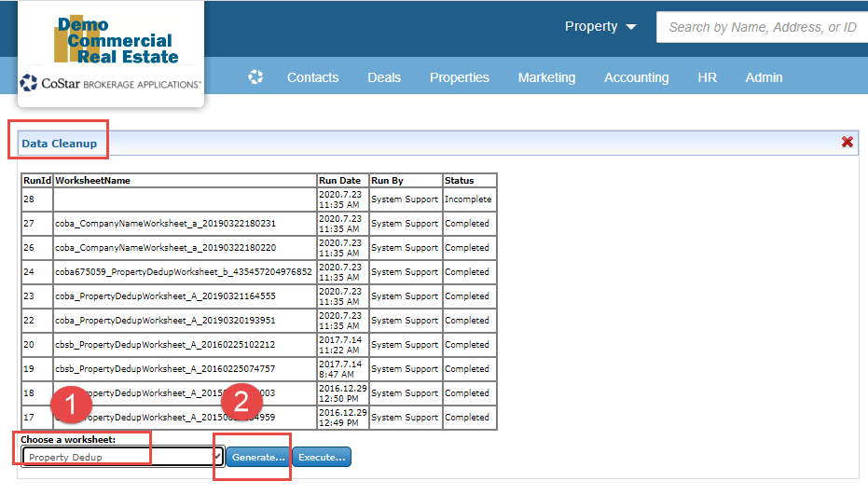
Task: Click the CoStar home icon in navigation bar
Action: 255,77
